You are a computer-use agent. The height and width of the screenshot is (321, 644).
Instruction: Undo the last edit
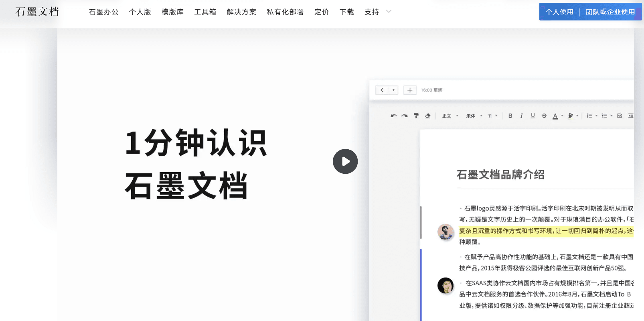[x=394, y=116]
